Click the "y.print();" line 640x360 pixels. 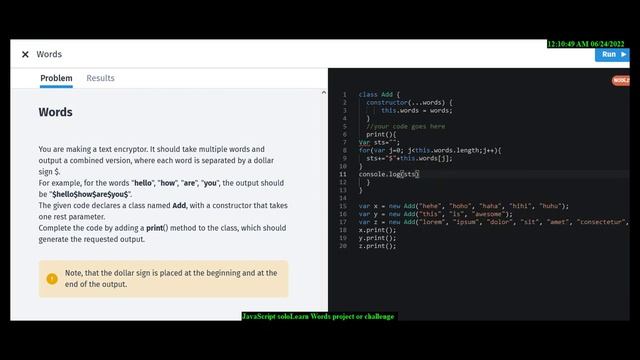[378, 238]
